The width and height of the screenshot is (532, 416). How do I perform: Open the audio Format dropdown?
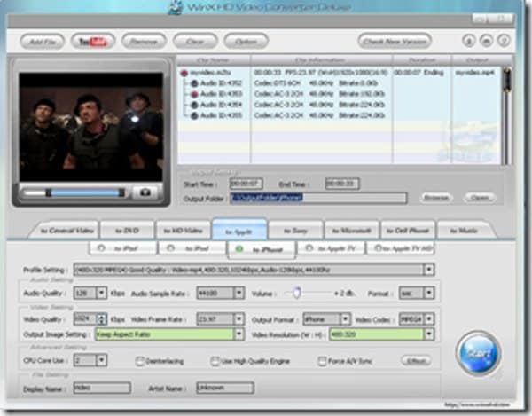(429, 293)
